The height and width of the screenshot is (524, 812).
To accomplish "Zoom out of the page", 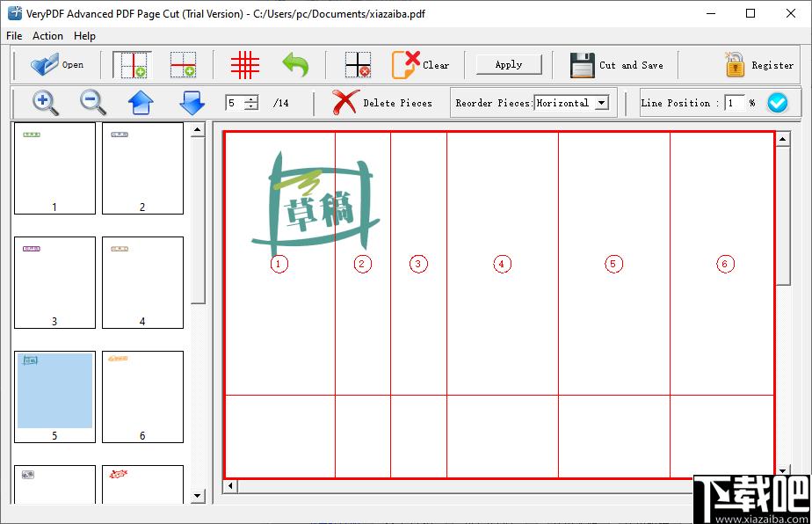I will pyautogui.click(x=93, y=103).
